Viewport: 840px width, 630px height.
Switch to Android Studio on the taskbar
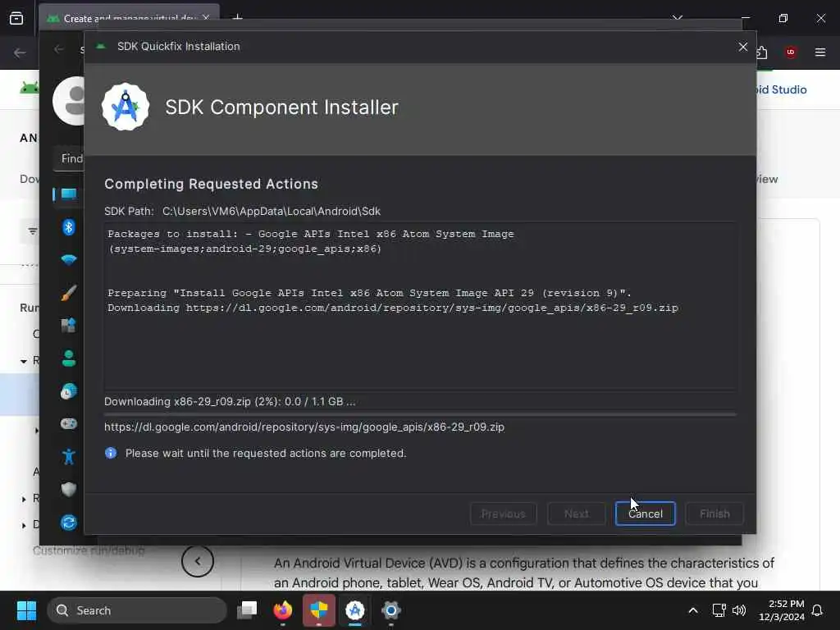tap(354, 610)
